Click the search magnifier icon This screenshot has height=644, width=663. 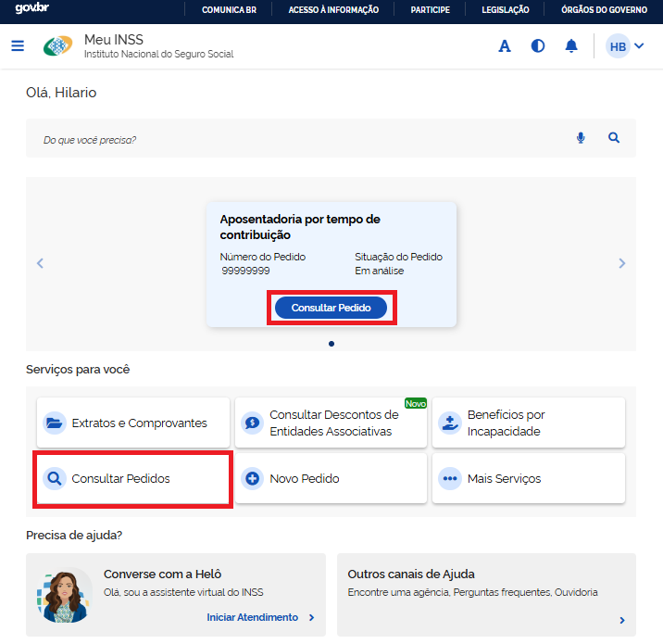pyautogui.click(x=614, y=137)
